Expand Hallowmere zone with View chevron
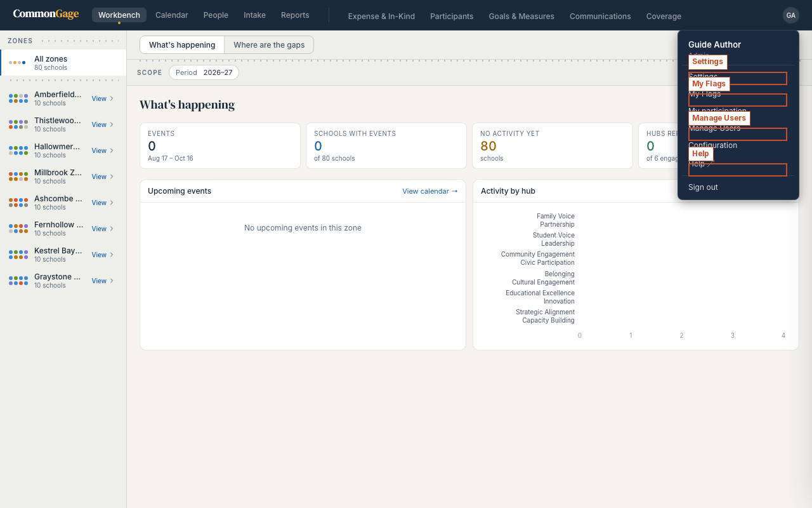The image size is (812, 508). pyautogui.click(x=103, y=150)
